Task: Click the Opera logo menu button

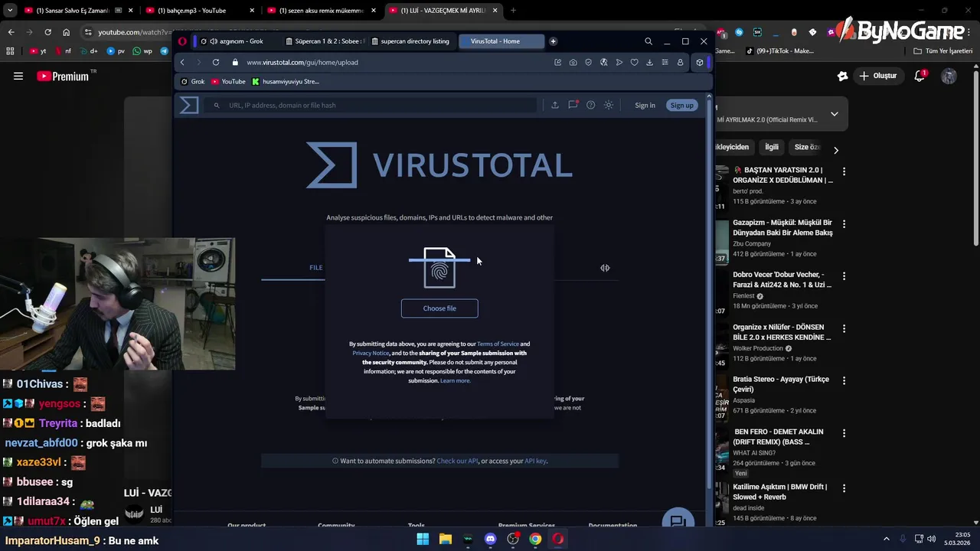Action: [182, 41]
